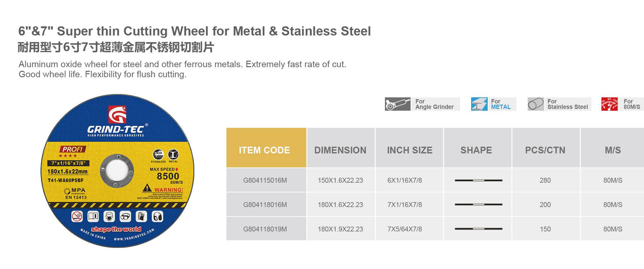644x269 pixels.
Task: Click the yellow warning triangle on the wheel
Action: coord(147,188)
